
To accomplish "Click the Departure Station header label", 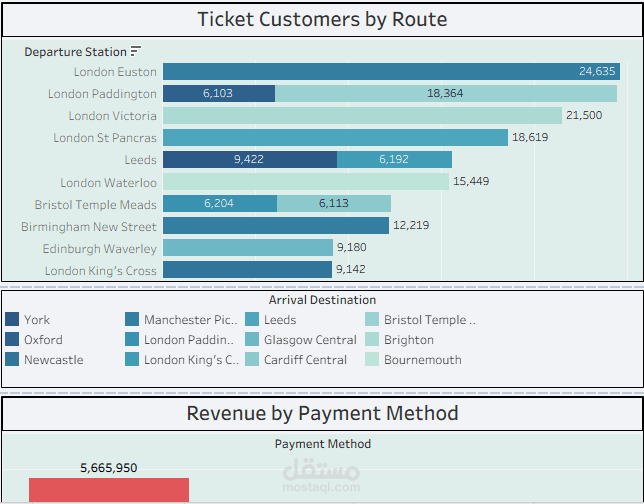I will pyautogui.click(x=76, y=52).
